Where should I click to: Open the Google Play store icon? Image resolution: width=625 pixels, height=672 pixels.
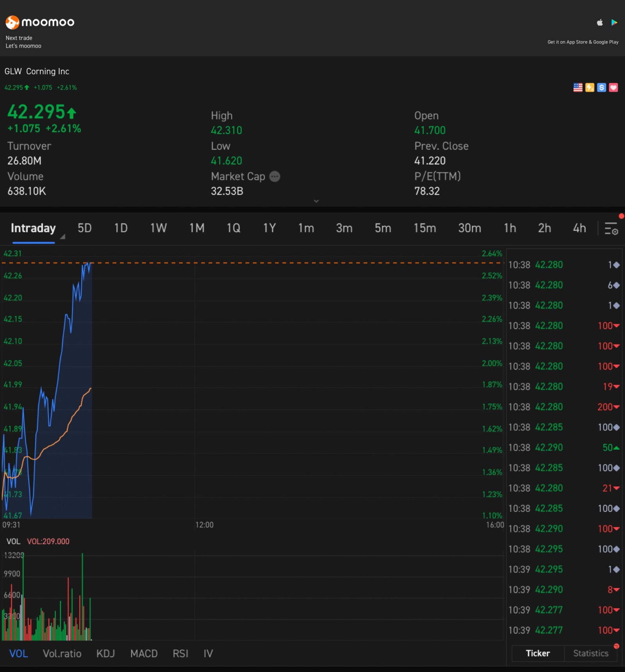pos(614,23)
